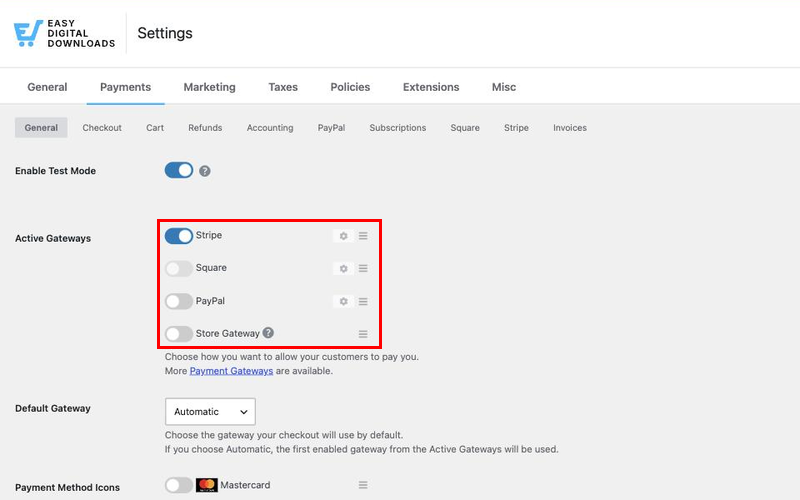Image resolution: width=800 pixels, height=500 pixels.
Task: Go to the Subscriptions sub-tab
Action: [x=397, y=128]
